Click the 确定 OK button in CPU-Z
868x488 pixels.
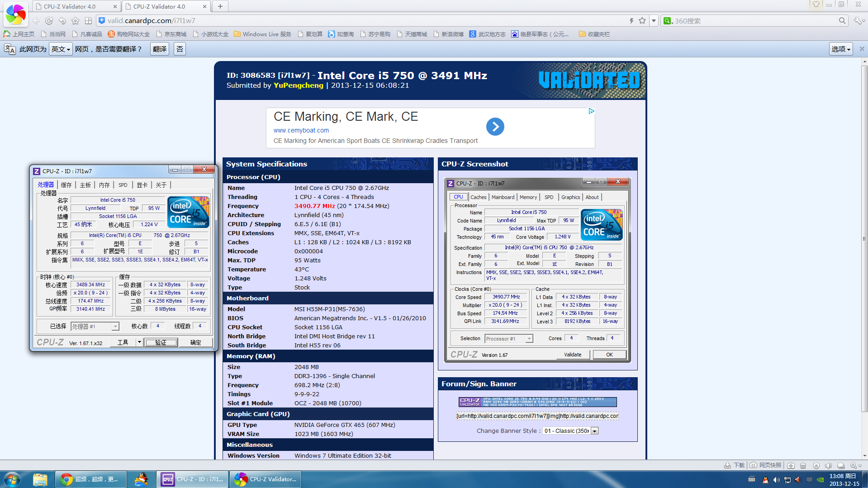(x=195, y=342)
